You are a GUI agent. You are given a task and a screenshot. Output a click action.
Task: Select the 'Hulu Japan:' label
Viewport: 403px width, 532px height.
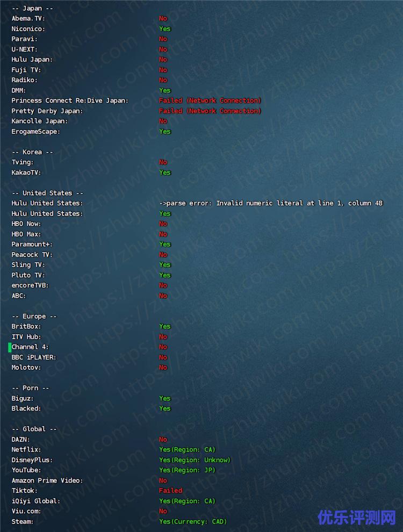click(32, 59)
